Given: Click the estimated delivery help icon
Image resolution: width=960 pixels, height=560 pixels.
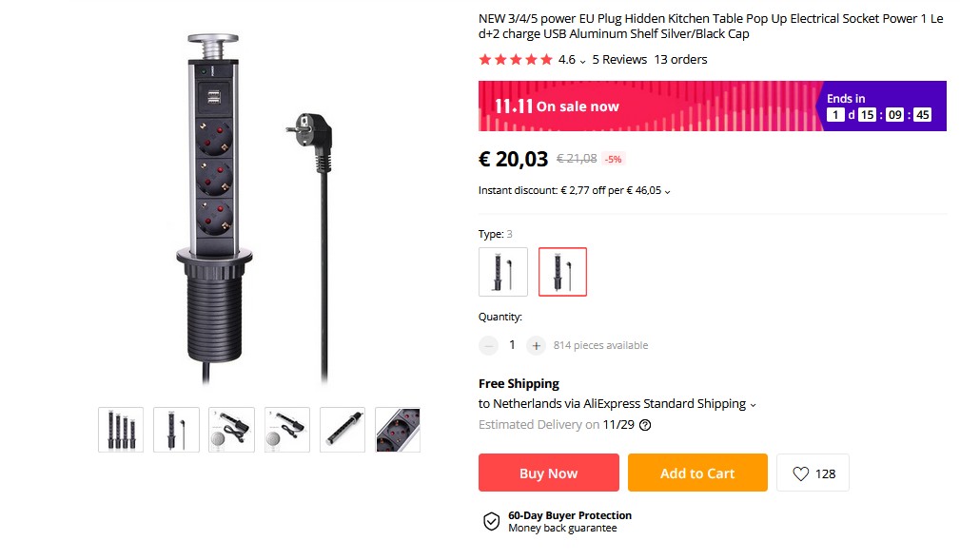Looking at the screenshot, I should pos(645,425).
